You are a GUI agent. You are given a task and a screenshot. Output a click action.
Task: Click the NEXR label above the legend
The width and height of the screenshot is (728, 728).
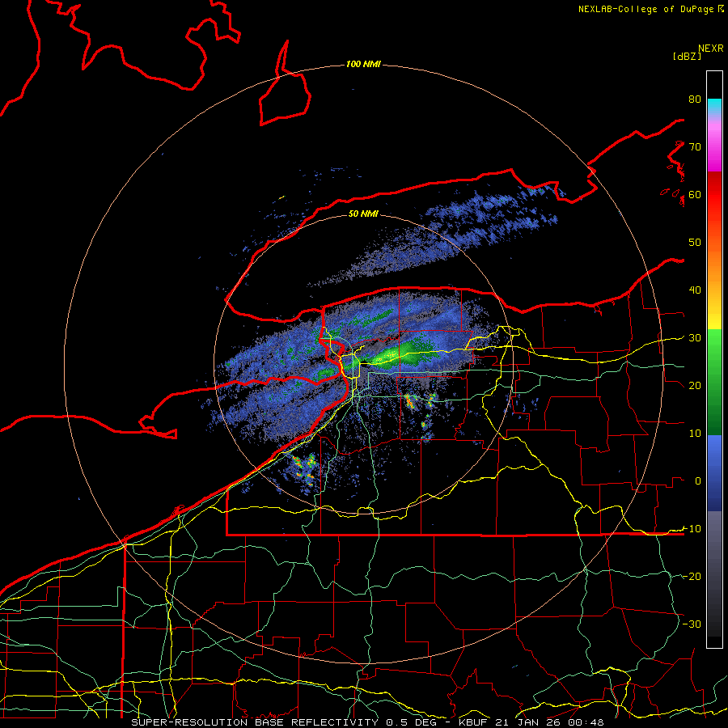[x=710, y=49]
